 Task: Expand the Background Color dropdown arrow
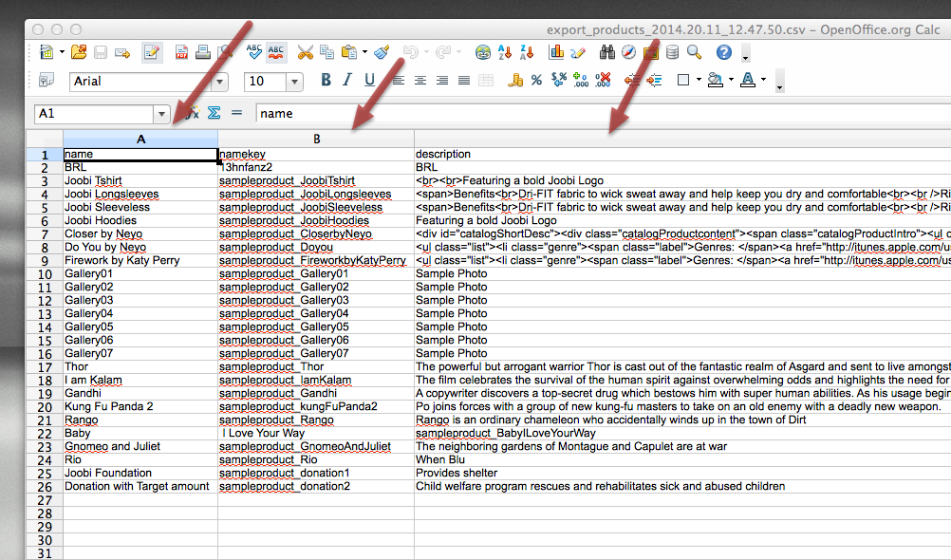731,80
